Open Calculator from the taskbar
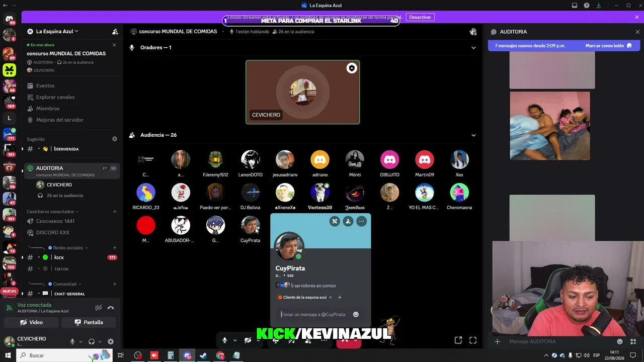Image resolution: width=644 pixels, height=362 pixels. click(171, 355)
